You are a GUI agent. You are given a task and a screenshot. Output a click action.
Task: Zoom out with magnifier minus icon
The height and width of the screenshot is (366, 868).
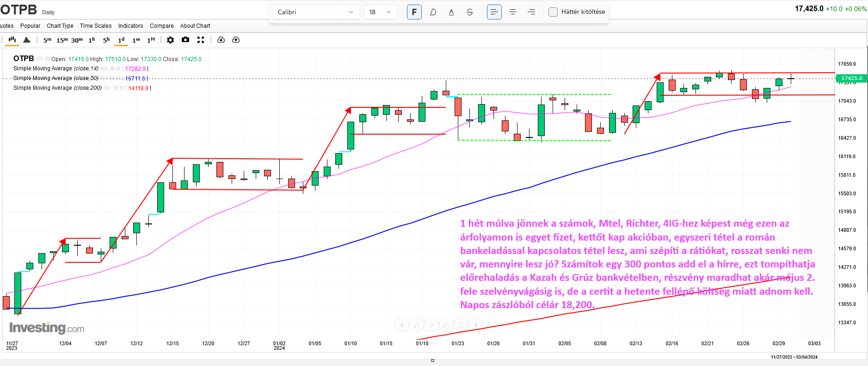pos(431,325)
